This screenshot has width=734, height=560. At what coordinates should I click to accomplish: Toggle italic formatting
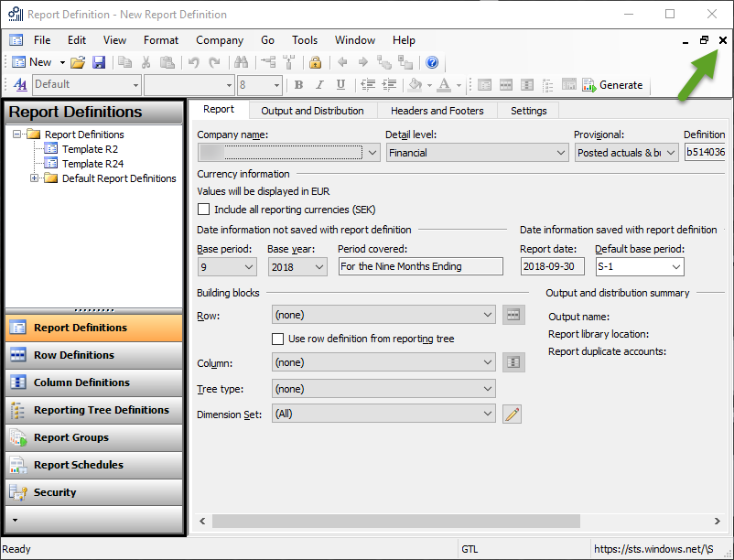pos(319,85)
